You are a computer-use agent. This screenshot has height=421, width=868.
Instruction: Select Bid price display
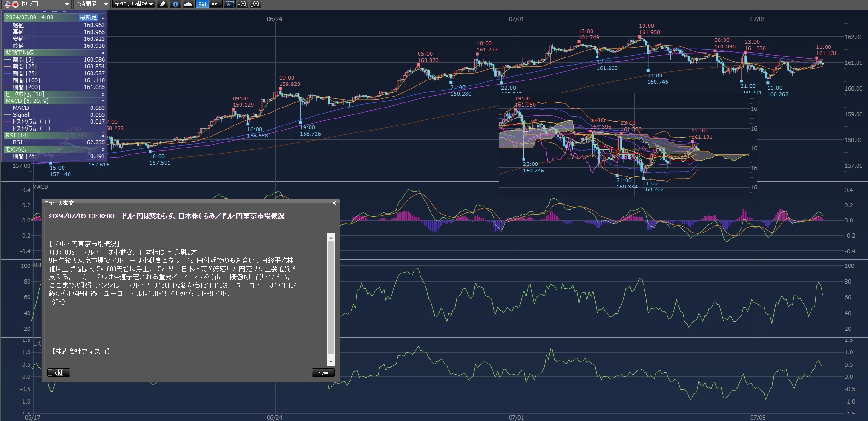[202, 4]
